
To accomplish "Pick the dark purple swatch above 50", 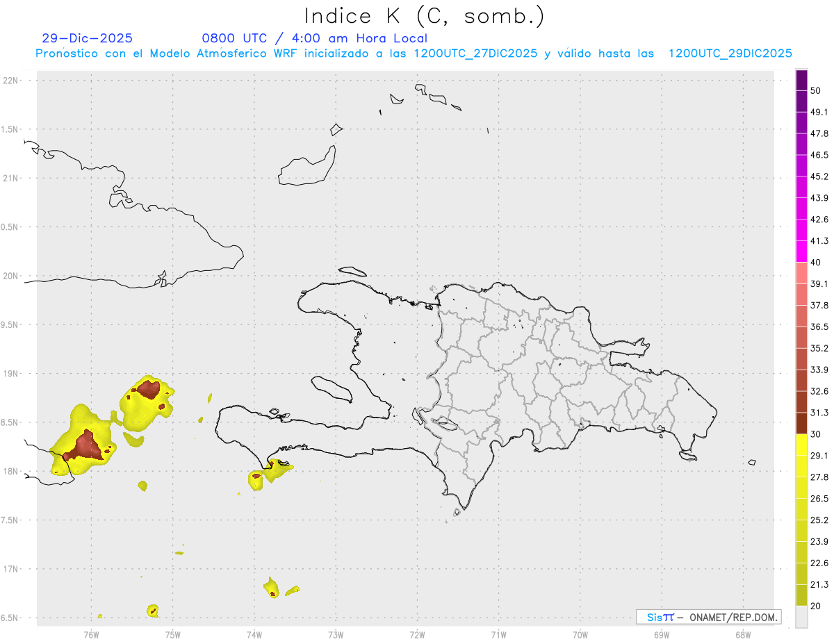I will [801, 80].
